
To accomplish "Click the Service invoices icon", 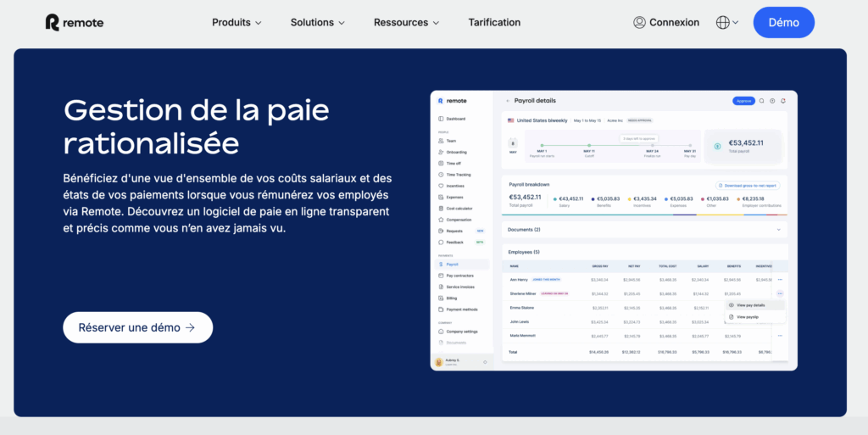I will pos(441,287).
